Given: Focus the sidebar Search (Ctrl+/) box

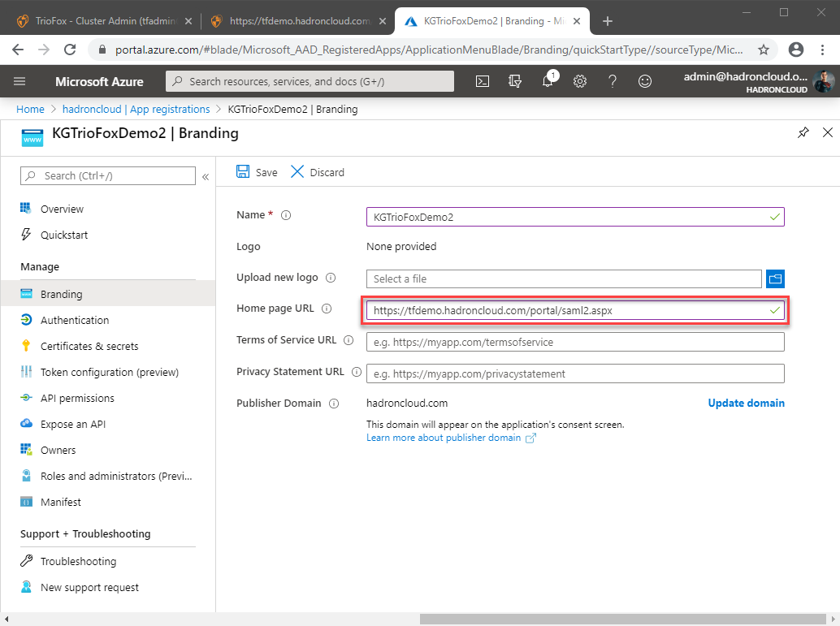Looking at the screenshot, I should 108,175.
